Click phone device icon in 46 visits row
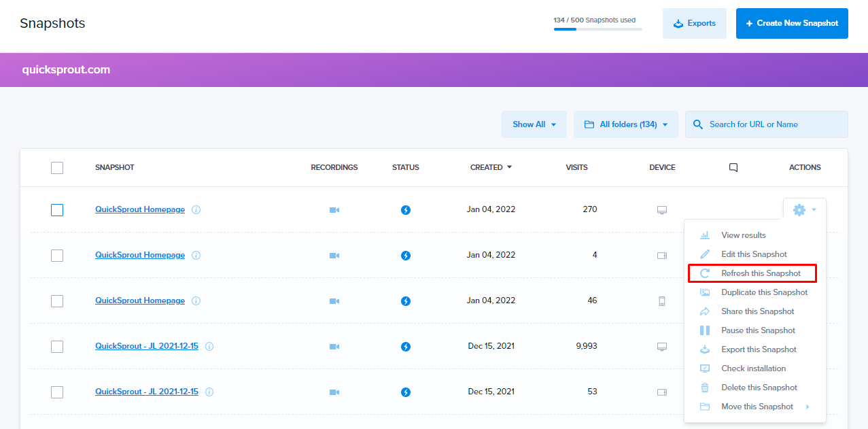Viewport: 868px width, 429px height. (662, 301)
